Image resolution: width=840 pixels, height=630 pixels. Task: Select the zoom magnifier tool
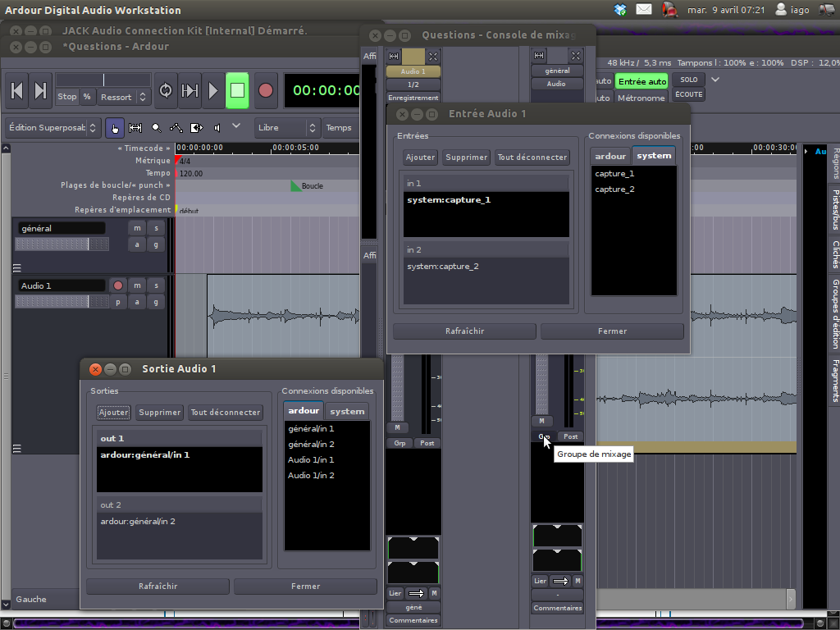156,128
